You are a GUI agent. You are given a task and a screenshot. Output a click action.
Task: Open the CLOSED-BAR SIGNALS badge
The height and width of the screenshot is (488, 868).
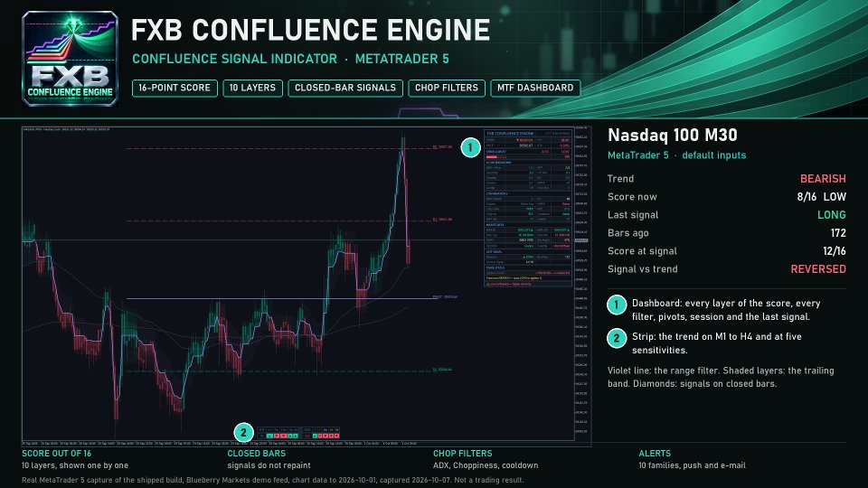344,88
